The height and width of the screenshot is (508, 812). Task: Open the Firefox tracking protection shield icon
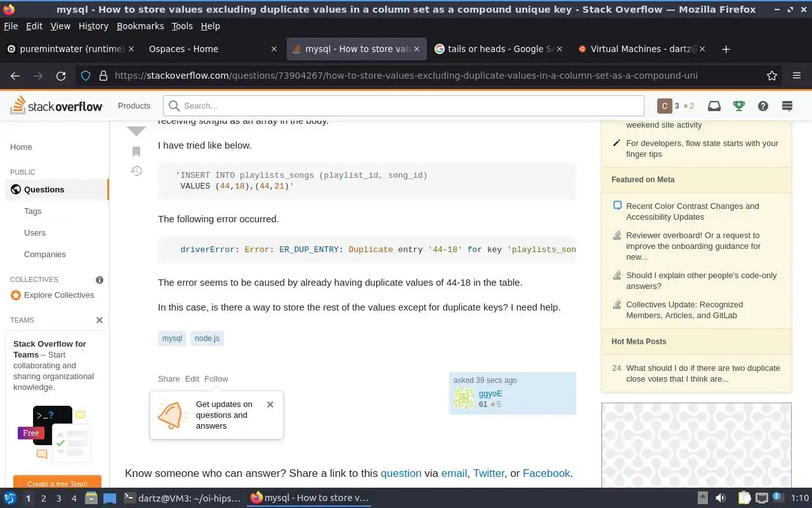86,76
